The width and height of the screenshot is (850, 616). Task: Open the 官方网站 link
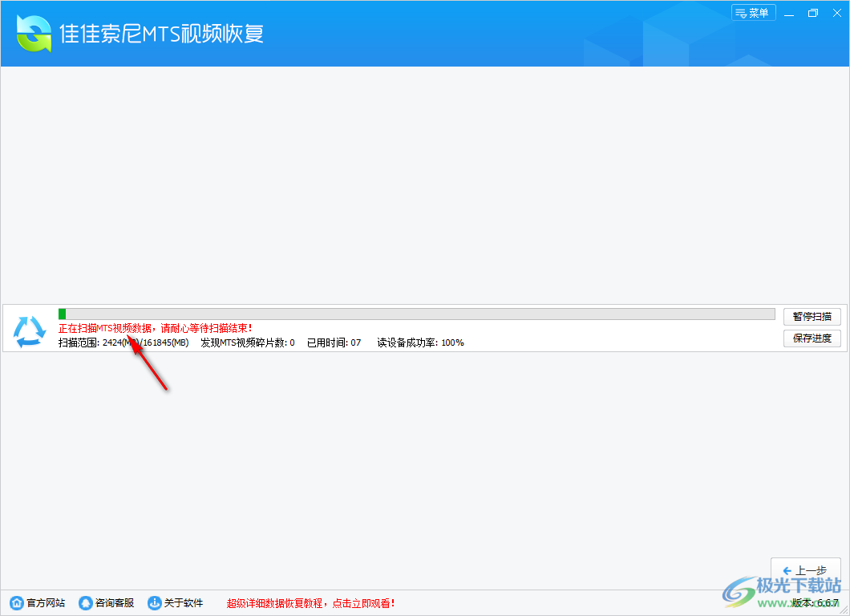pyautogui.click(x=46, y=603)
